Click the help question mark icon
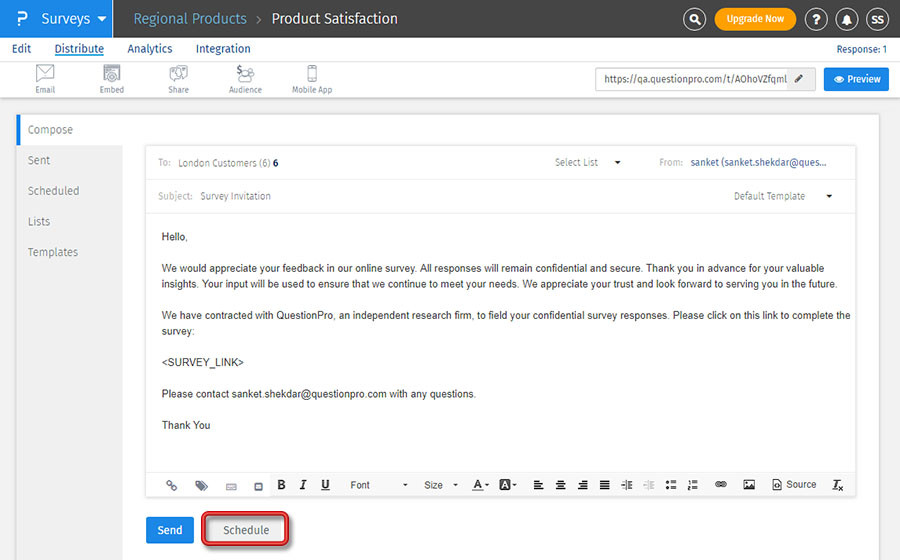Screen dimensions: 900x560 (x=816, y=19)
